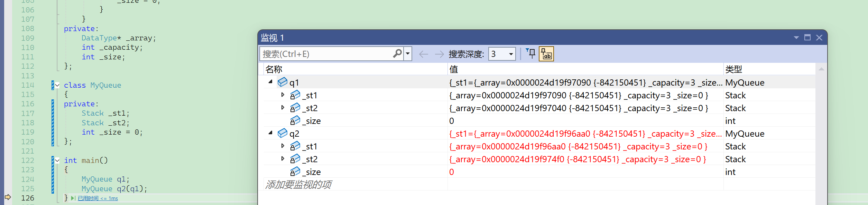868x205 pixels.
Task: Select the q2 object cube icon
Action: click(283, 133)
